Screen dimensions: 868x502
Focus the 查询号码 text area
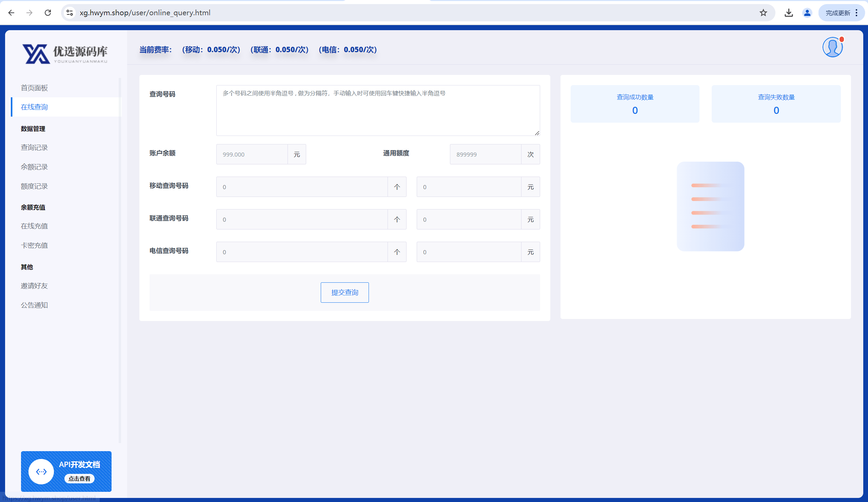click(378, 111)
